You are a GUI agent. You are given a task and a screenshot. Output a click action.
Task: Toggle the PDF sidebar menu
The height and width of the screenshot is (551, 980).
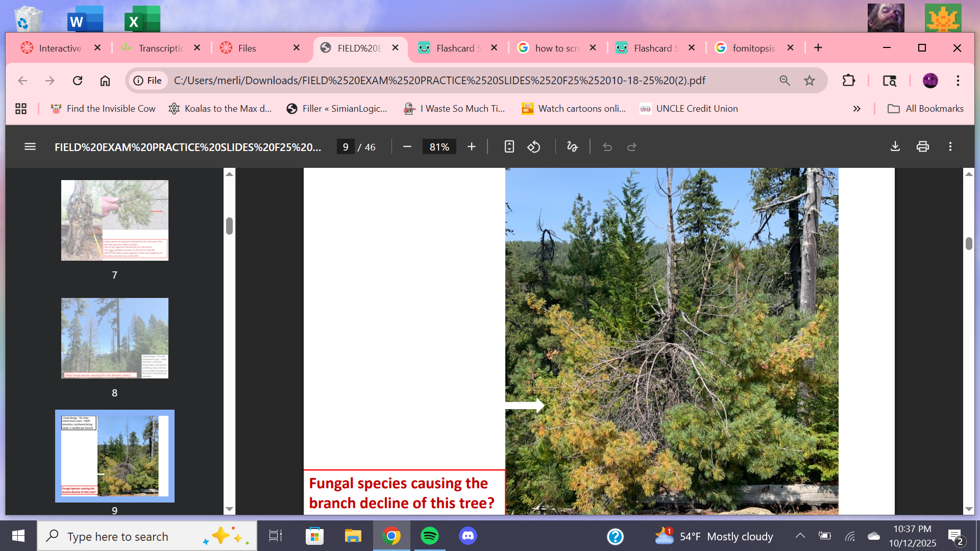[x=30, y=147]
